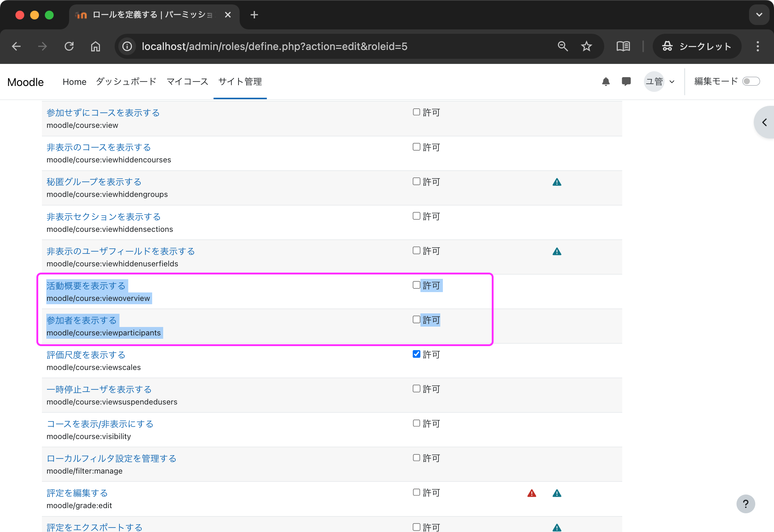The height and width of the screenshot is (532, 774).
Task: Enable 許可 for 活動概要を表示する
Action: tap(416, 285)
